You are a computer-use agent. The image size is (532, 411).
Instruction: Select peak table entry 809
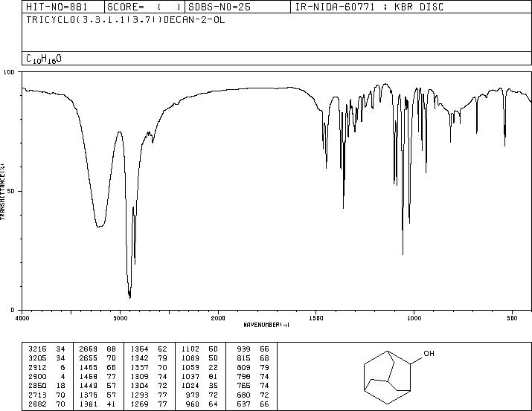243,367
